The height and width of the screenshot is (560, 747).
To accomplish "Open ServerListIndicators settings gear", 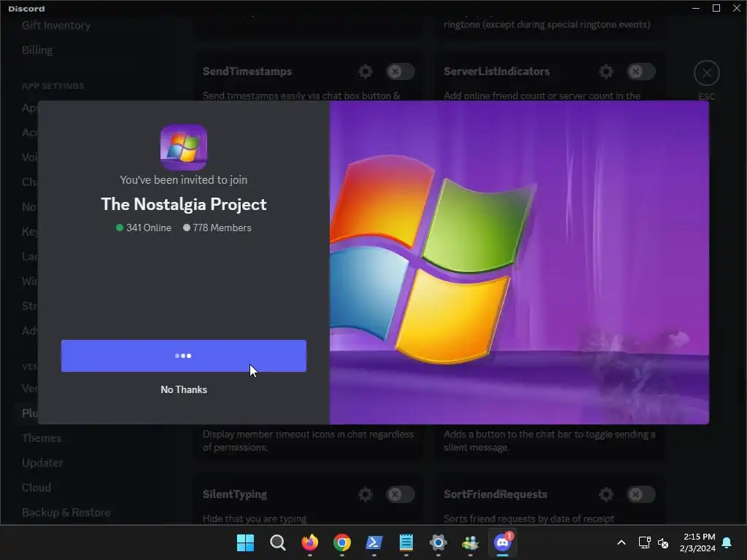I will tap(606, 71).
